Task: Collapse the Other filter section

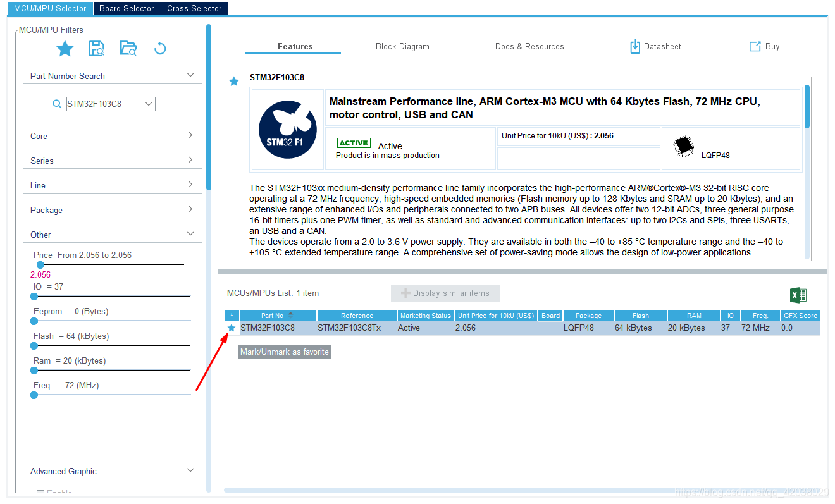Action: (190, 234)
